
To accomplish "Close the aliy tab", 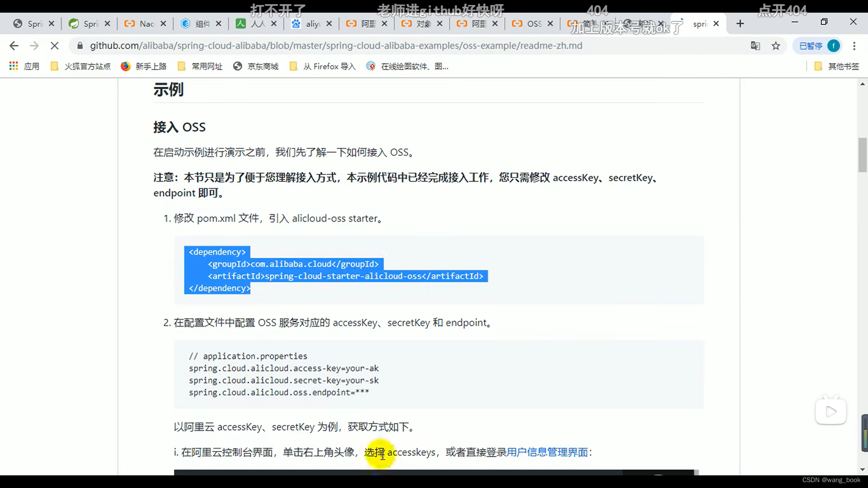I will (329, 23).
